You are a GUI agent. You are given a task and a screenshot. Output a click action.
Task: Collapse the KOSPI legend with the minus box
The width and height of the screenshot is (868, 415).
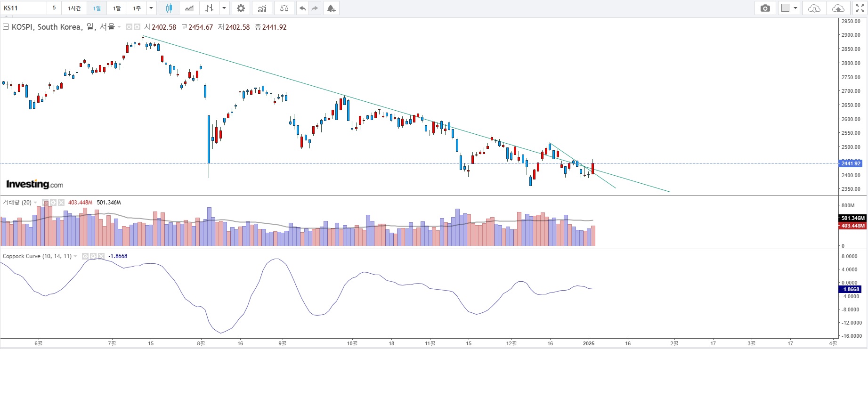coord(6,27)
